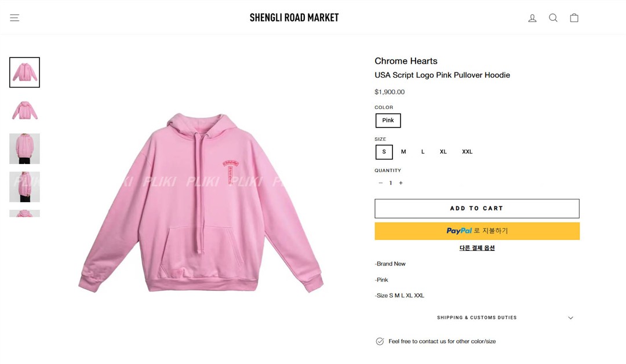The height and width of the screenshot is (364, 626).
Task: Open the account login icon
Action: 532,18
